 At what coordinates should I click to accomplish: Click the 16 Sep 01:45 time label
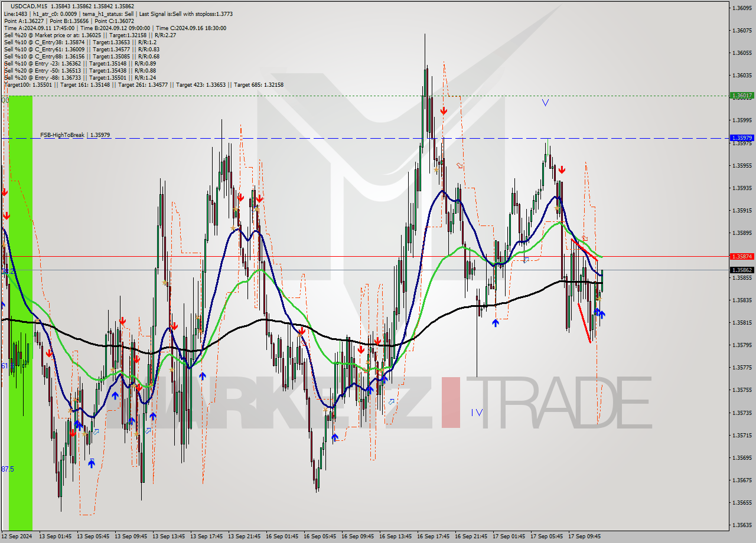coord(282,537)
